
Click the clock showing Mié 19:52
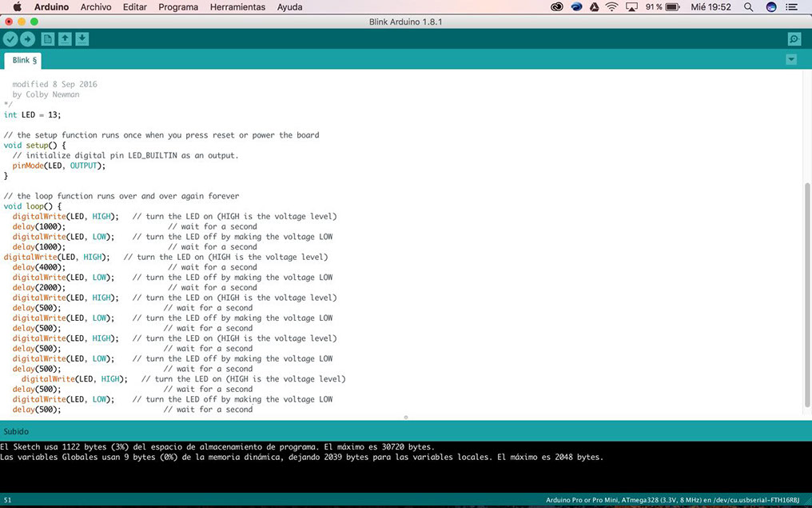(x=710, y=7)
